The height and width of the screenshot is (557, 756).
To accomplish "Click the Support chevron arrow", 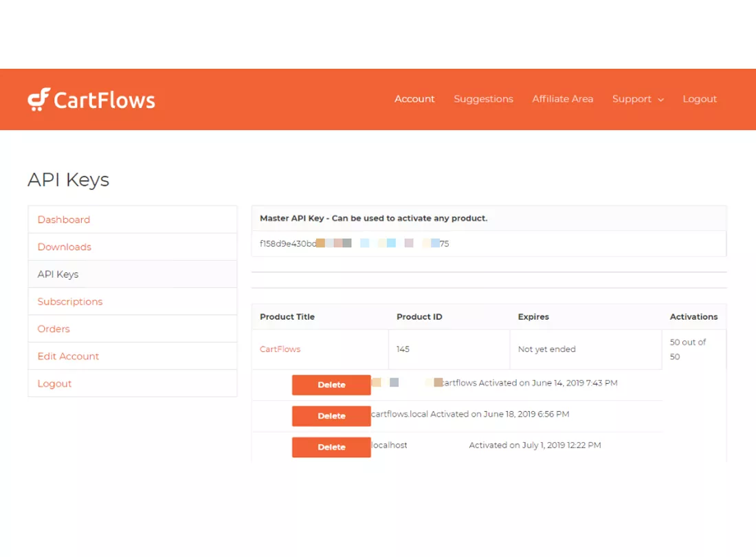I will 660,100.
